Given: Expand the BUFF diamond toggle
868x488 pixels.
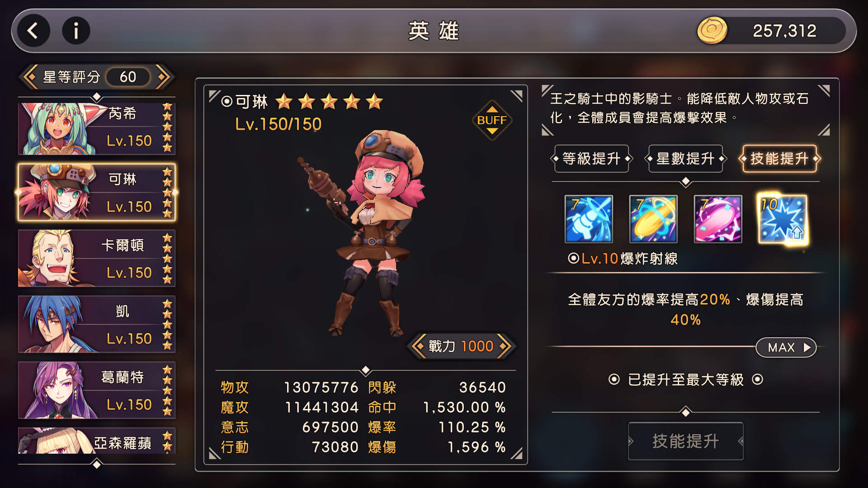Looking at the screenshot, I should 492,120.
